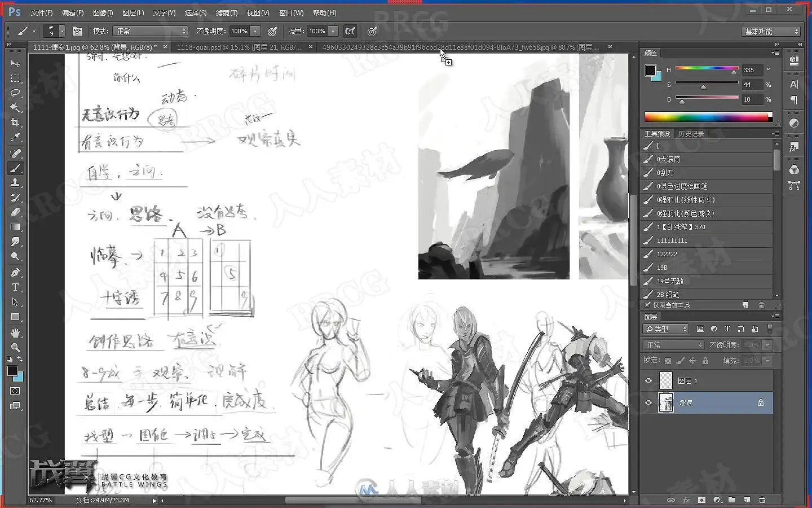This screenshot has width=812, height=508.
Task: Toggle pressure for opacity button
Action: [x=272, y=31]
